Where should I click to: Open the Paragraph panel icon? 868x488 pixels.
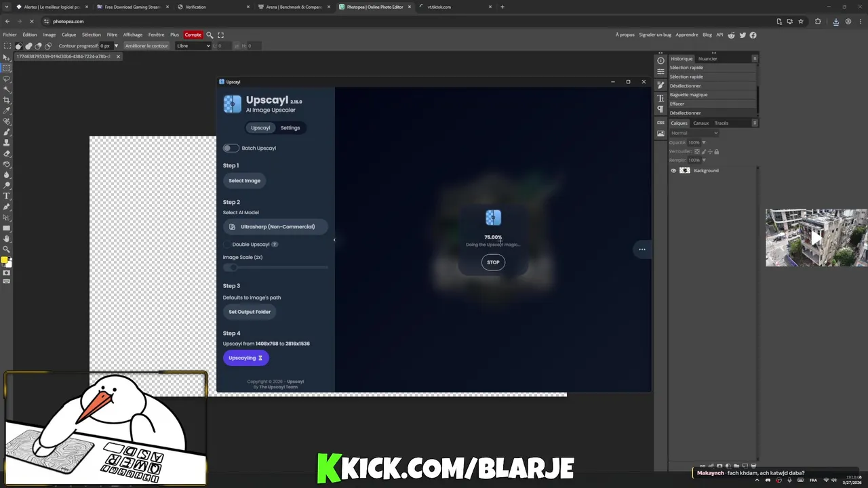tap(660, 108)
